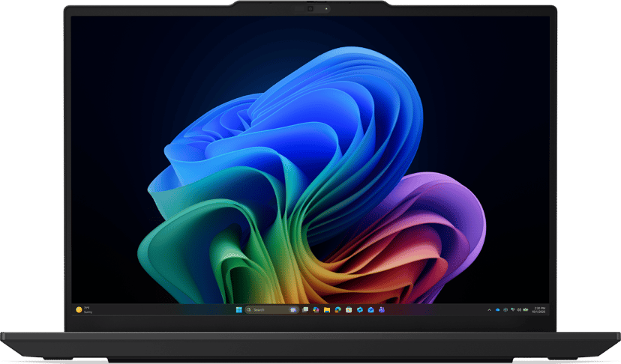Open File Explorer folder icon
Viewport: 621px width, 364px height.
(327, 310)
